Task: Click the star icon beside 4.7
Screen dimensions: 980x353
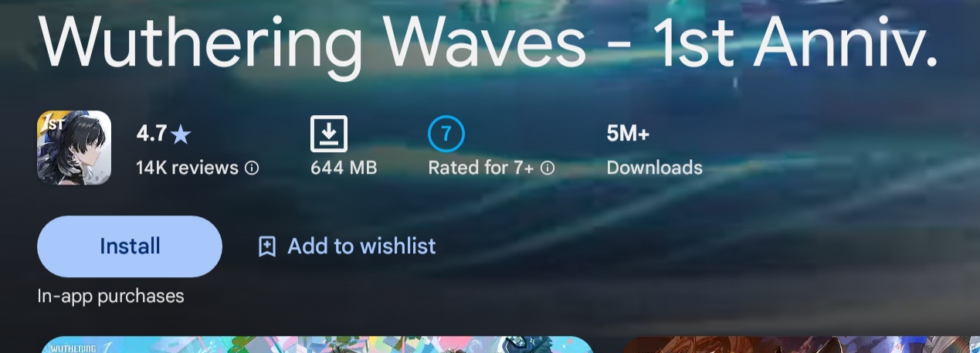Action: click(x=181, y=135)
